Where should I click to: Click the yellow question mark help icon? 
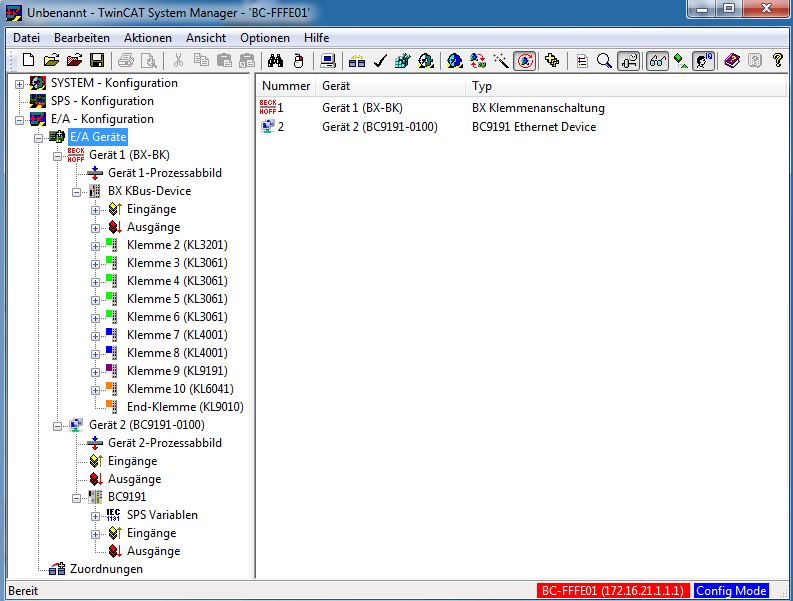pyautogui.click(x=778, y=61)
